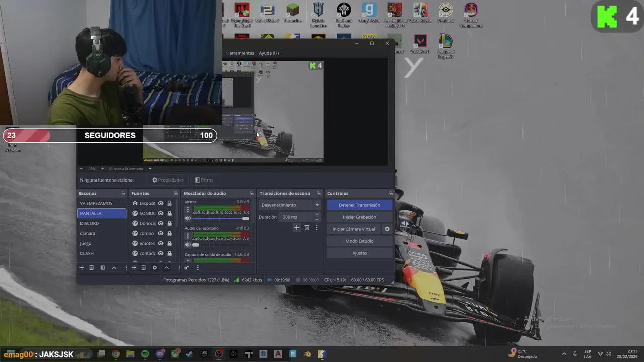Open alertas channel three-dot menu
This screenshot has height=362, width=644.
click(x=188, y=210)
